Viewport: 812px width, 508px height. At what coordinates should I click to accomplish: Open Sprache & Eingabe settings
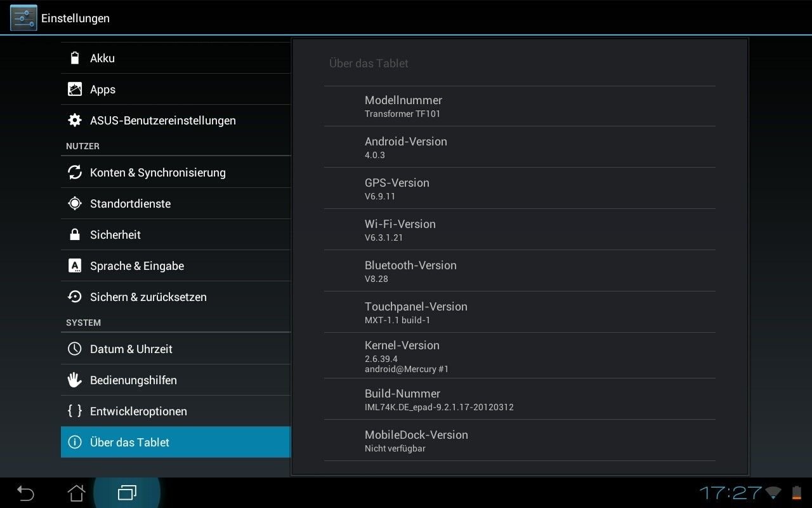(176, 265)
